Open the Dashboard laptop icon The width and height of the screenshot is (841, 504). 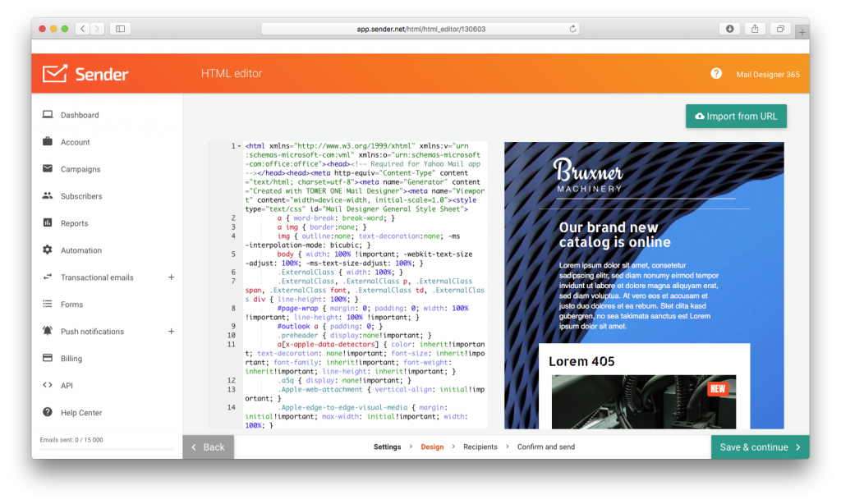(48, 115)
